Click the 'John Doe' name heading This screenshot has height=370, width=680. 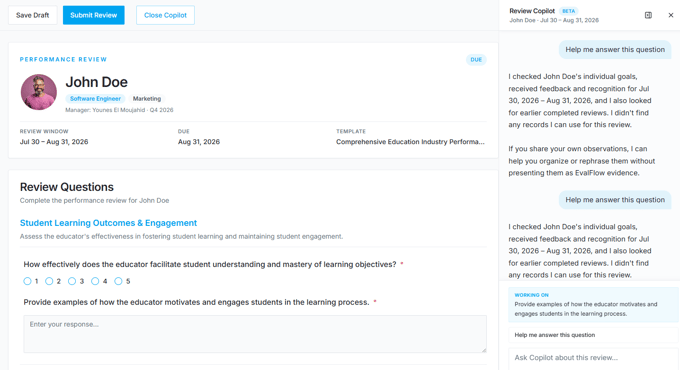click(x=97, y=82)
